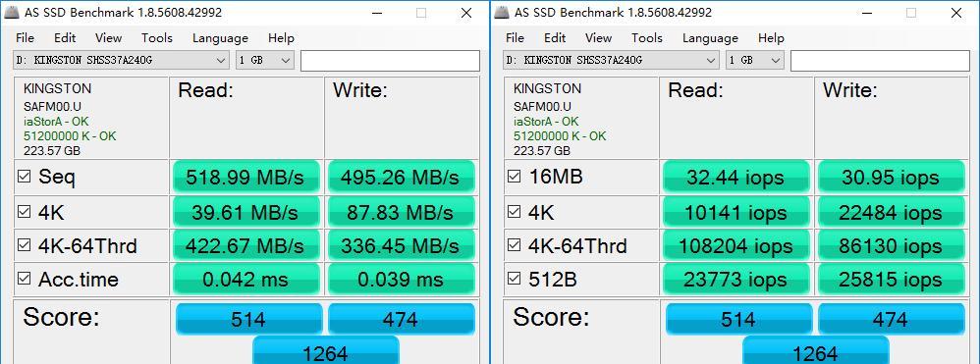Viewport: 980px width, 364px height.
Task: Toggle the 4K-64Thrd checkbox in left window
Action: pyautogui.click(x=25, y=244)
